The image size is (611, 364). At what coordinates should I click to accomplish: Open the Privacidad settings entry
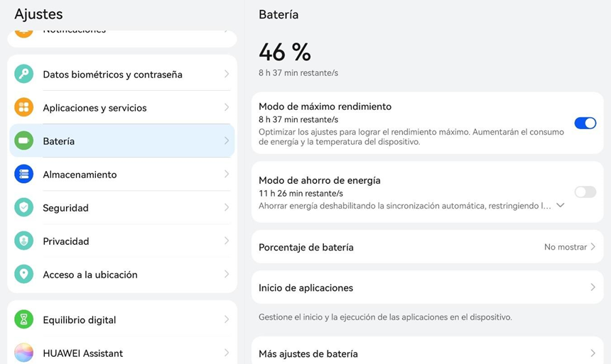(x=122, y=241)
